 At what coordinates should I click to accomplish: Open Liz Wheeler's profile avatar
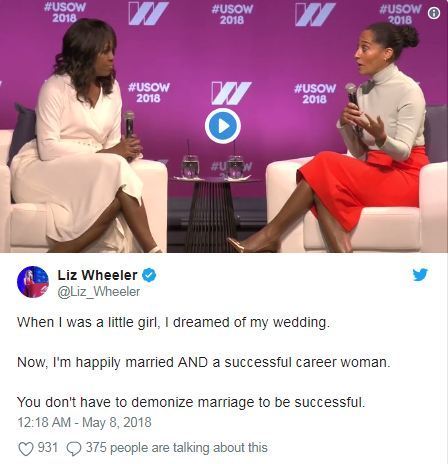[33, 282]
